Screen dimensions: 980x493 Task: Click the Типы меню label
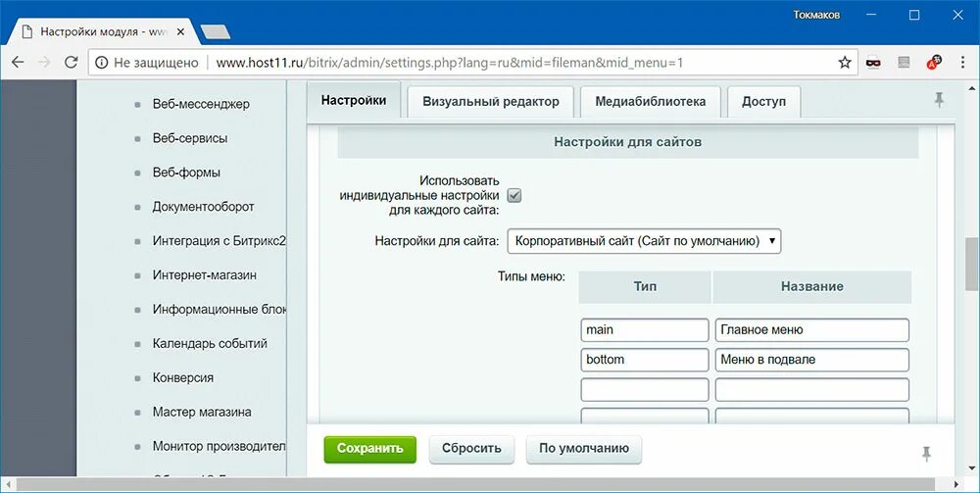click(531, 276)
